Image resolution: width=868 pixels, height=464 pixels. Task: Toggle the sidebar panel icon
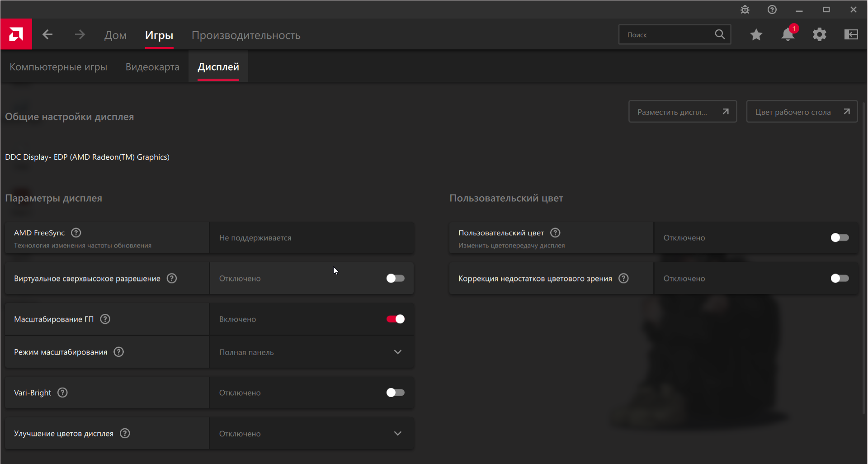click(851, 34)
